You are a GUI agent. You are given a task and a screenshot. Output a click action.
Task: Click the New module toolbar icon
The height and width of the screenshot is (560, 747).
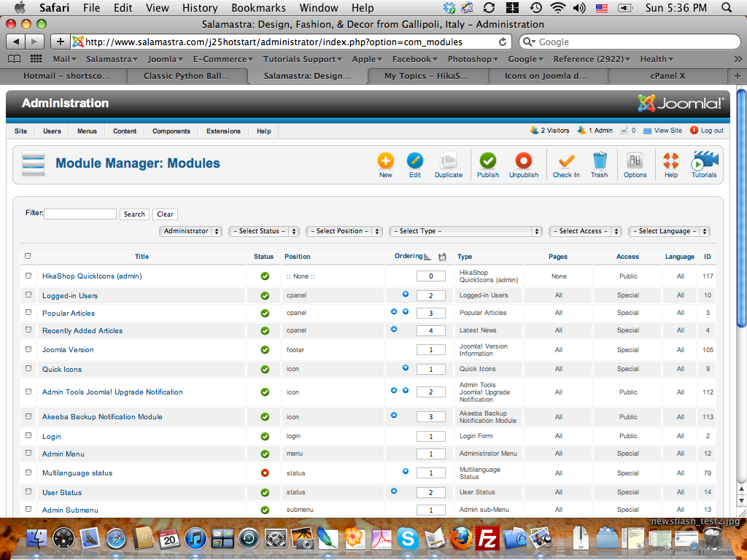[x=385, y=161]
